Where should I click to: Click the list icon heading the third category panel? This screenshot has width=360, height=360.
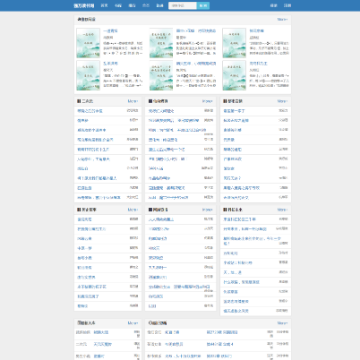coord(225,101)
